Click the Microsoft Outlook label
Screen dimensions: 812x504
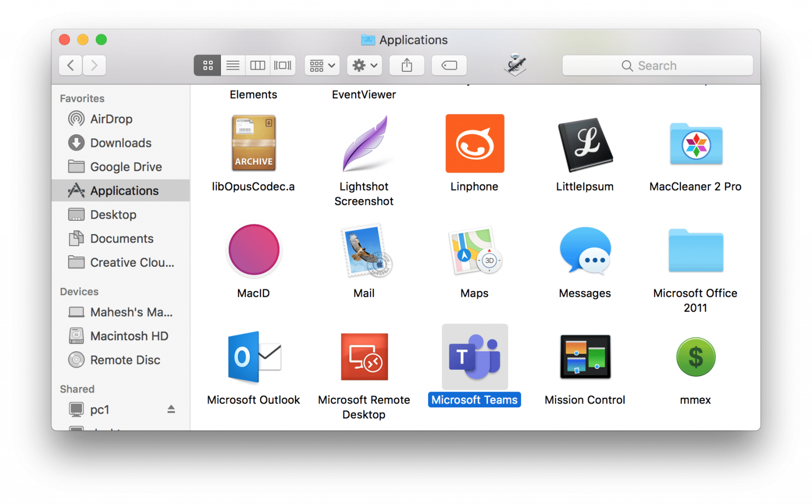(x=254, y=400)
